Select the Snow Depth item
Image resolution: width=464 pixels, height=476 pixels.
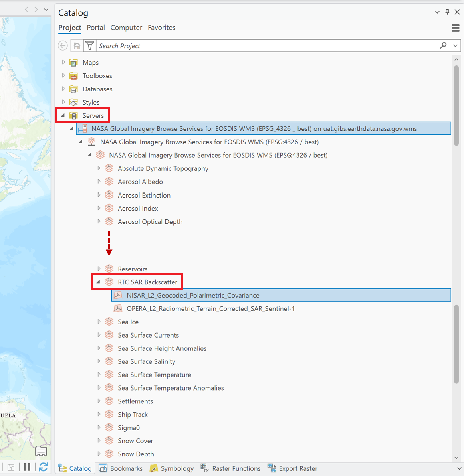click(136, 454)
